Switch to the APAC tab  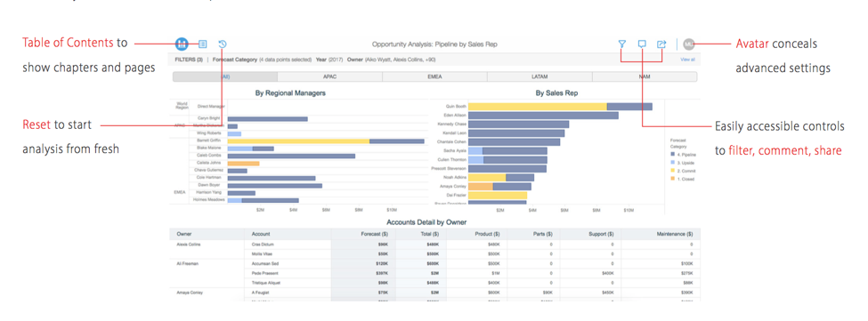click(330, 76)
